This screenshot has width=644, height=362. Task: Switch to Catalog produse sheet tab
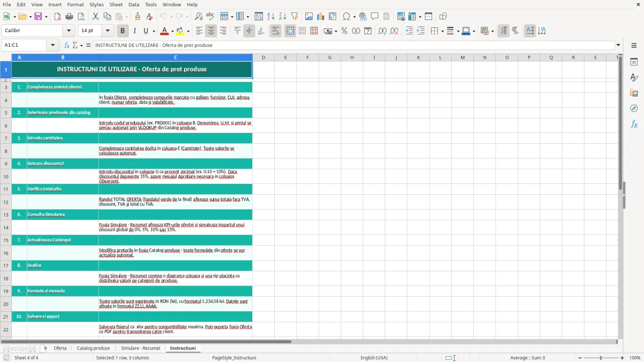(93, 348)
